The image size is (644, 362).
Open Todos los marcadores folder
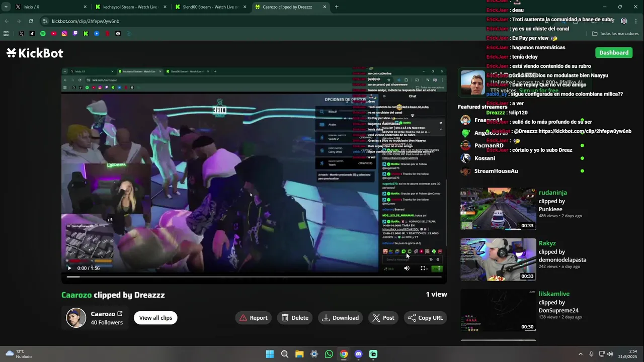click(x=615, y=34)
